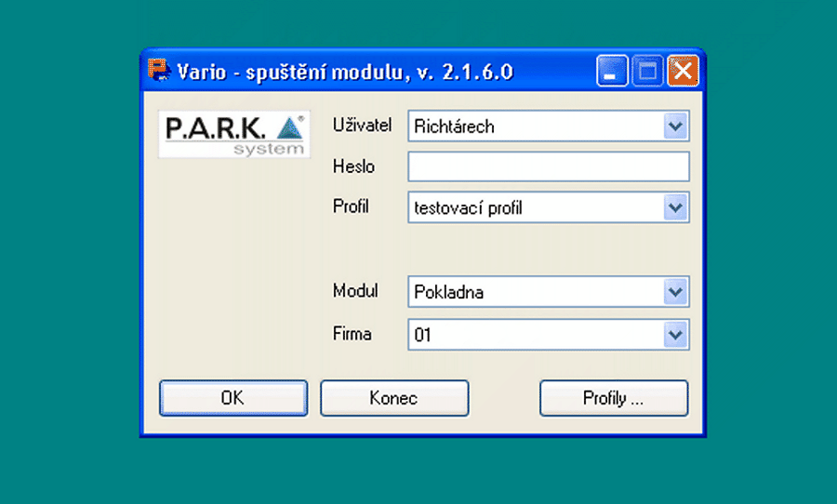Click the OK button
837x504 pixels.
coord(233,398)
